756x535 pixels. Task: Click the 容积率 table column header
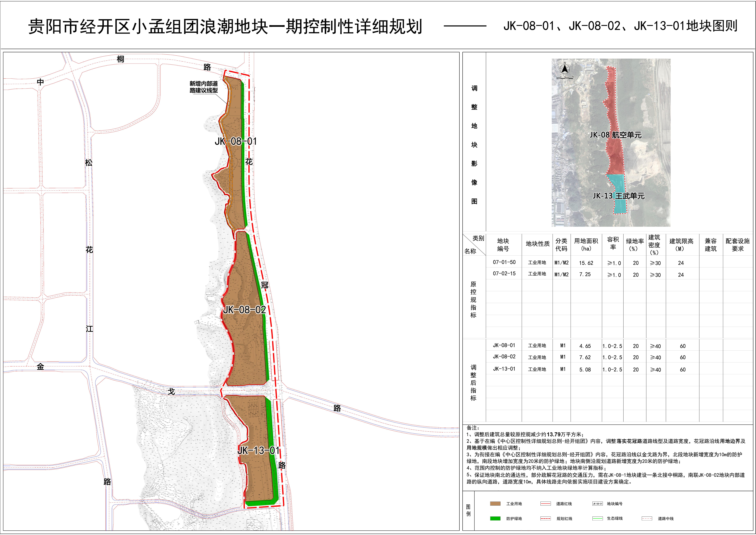coord(613,243)
